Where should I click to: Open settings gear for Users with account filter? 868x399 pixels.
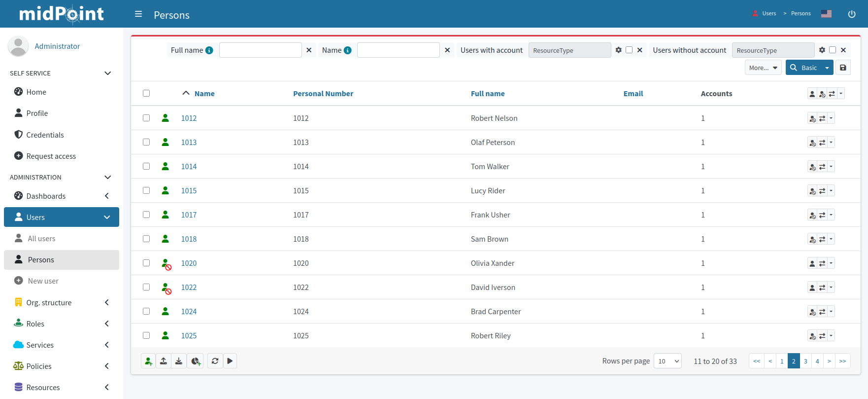(619, 50)
